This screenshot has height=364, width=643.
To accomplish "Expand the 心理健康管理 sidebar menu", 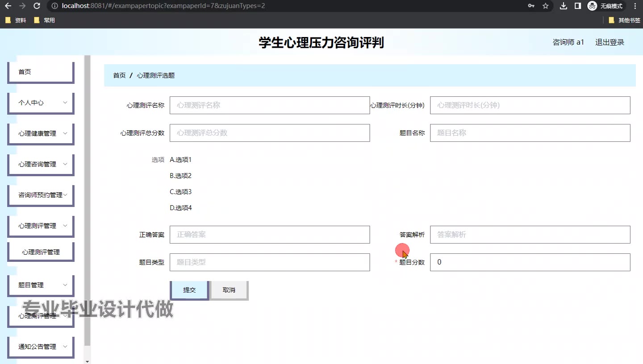I will click(x=41, y=133).
